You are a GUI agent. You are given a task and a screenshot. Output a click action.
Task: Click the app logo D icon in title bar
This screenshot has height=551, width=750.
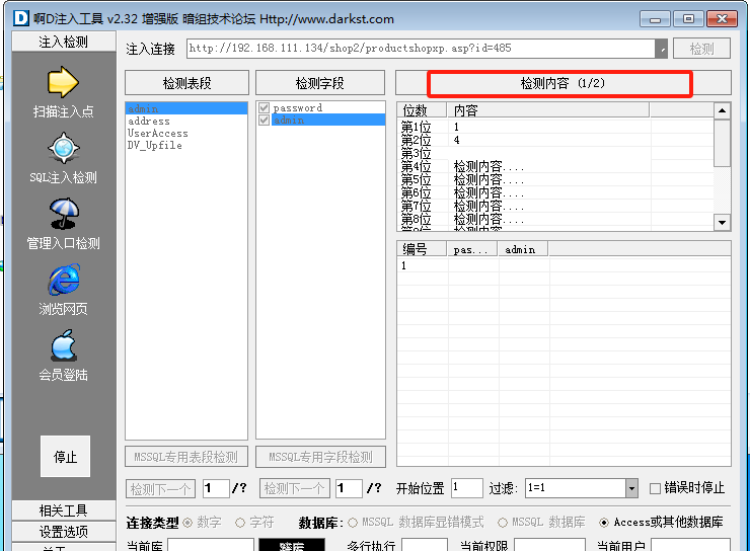[x=21, y=19]
